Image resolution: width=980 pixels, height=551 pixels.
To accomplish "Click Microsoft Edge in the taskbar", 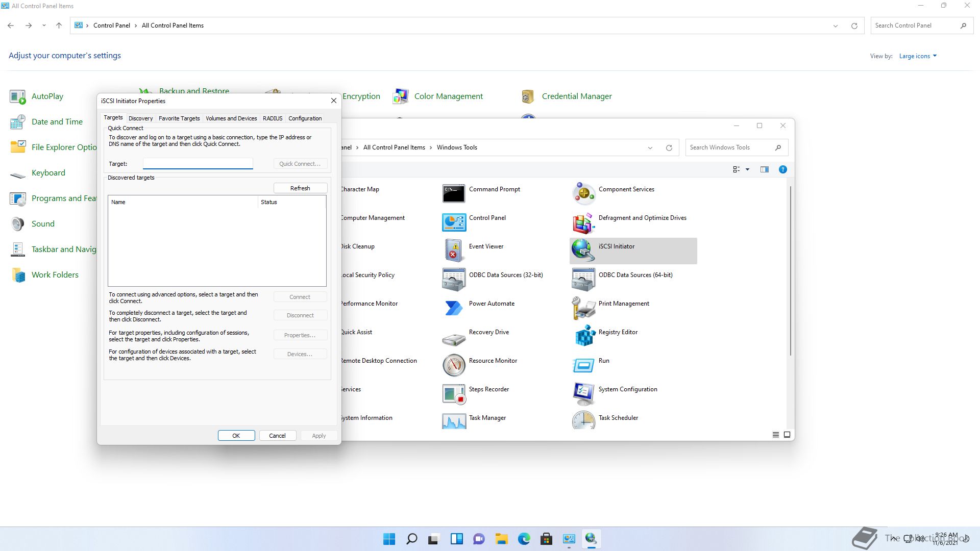I will pyautogui.click(x=524, y=539).
